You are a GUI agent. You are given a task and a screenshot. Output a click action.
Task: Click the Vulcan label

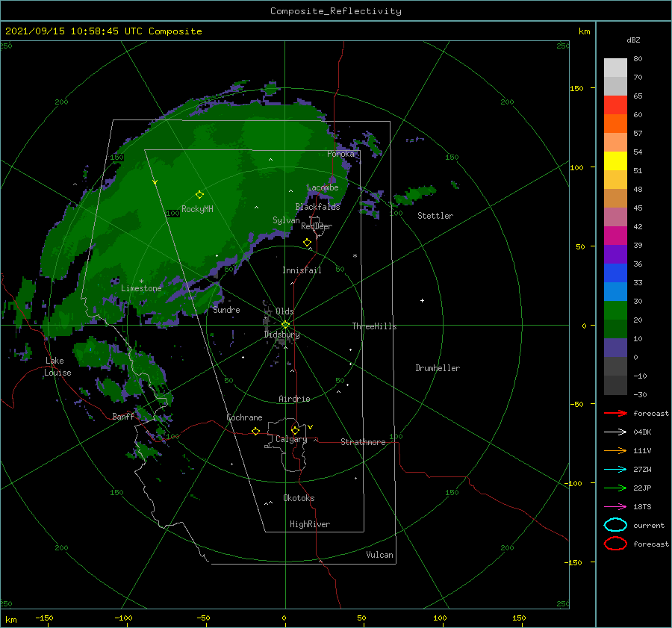[x=379, y=555]
